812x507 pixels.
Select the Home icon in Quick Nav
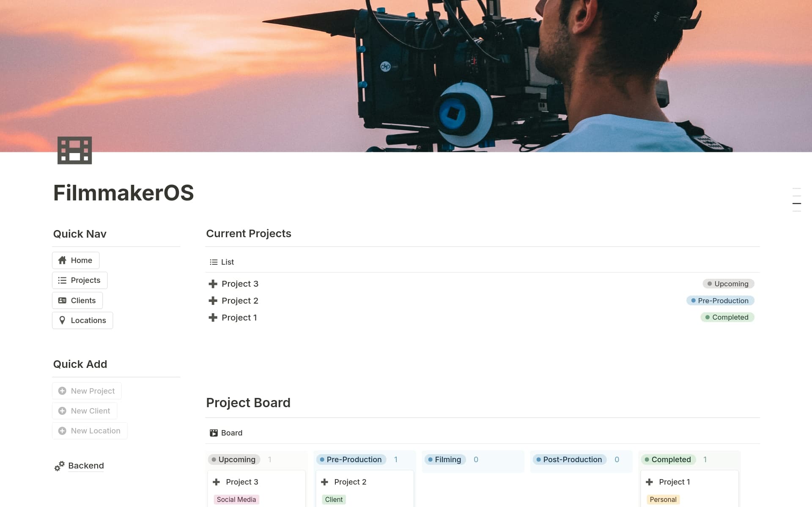(x=63, y=260)
